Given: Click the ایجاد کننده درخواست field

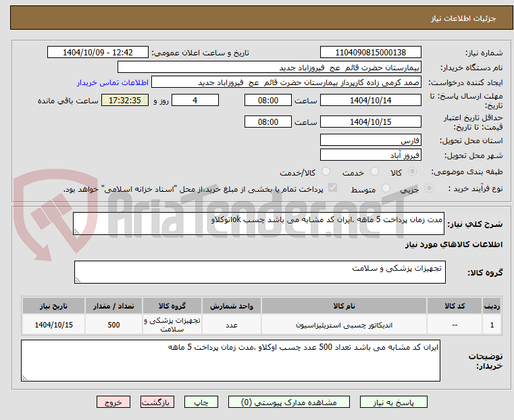Looking at the screenshot, I should tap(286, 82).
